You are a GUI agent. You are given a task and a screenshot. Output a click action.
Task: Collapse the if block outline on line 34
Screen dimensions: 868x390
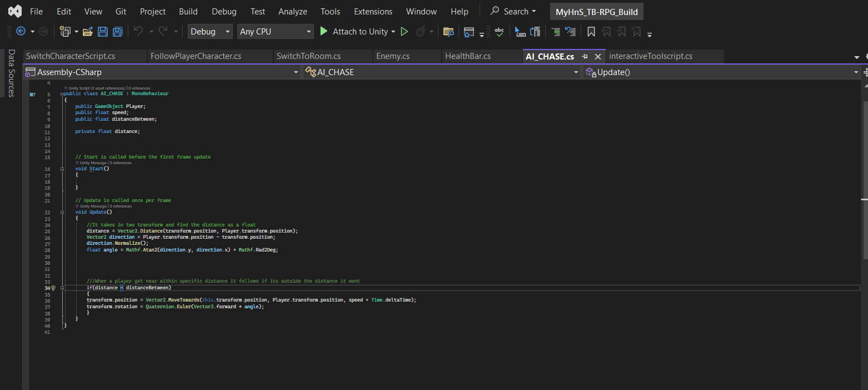click(62, 288)
